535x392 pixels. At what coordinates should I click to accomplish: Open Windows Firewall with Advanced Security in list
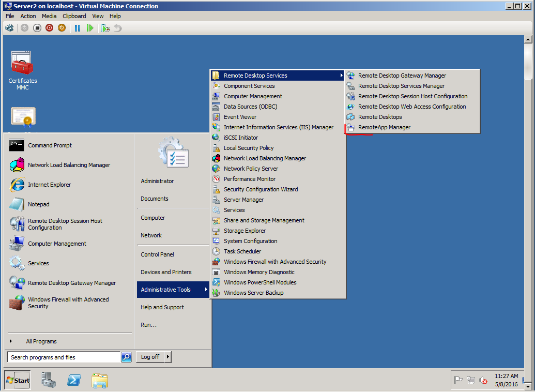[278, 262]
